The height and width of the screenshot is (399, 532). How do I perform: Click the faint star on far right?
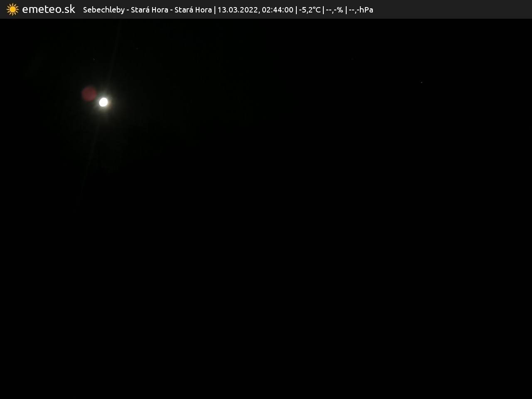[x=421, y=82]
